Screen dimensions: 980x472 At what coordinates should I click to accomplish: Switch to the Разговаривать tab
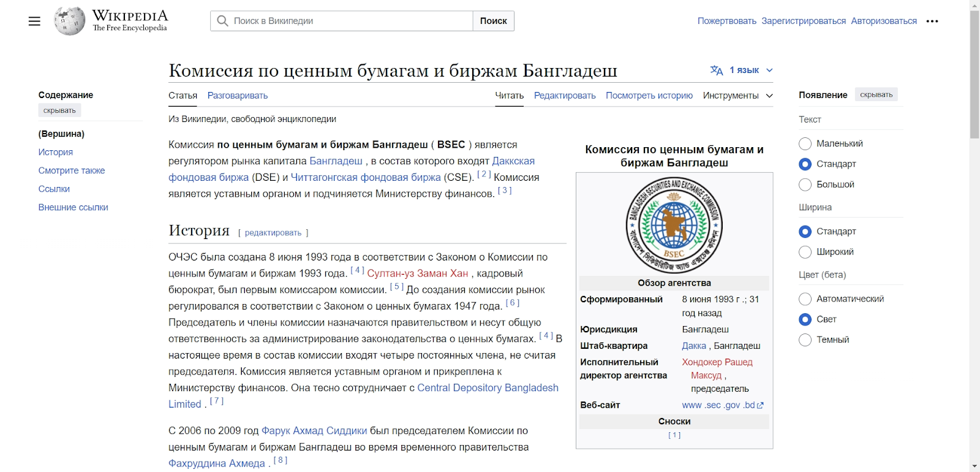[x=237, y=96]
